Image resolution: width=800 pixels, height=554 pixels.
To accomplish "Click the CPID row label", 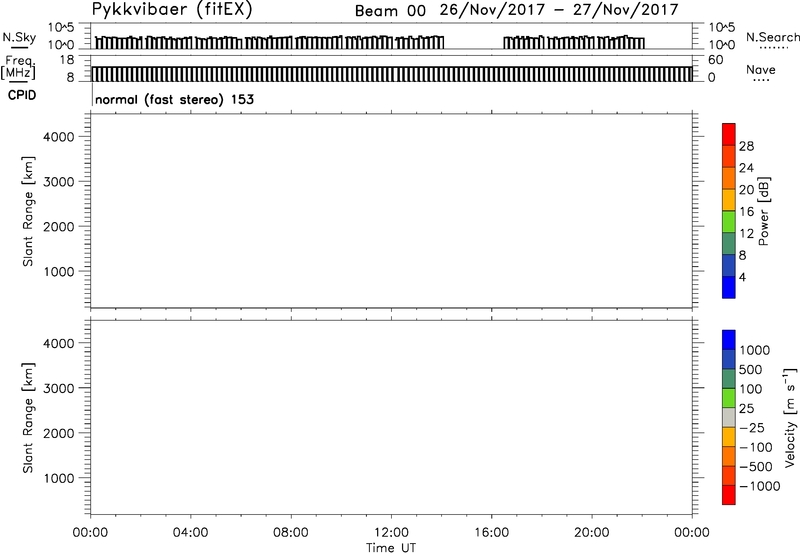I will pyautogui.click(x=22, y=95).
